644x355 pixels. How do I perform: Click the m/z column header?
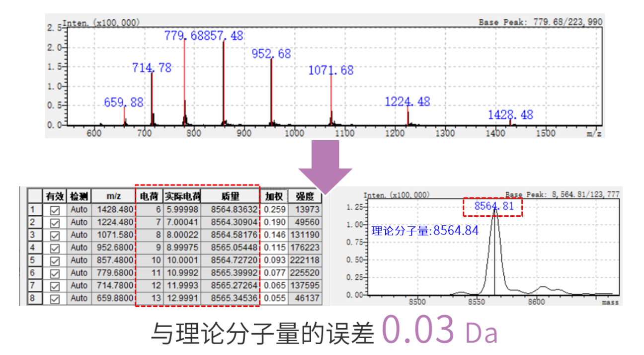(113, 196)
